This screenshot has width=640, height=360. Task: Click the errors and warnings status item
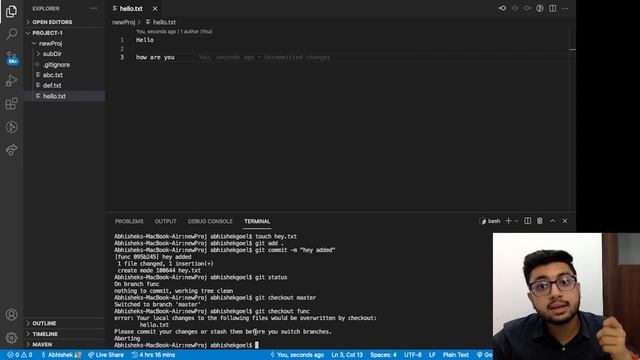click(19, 355)
